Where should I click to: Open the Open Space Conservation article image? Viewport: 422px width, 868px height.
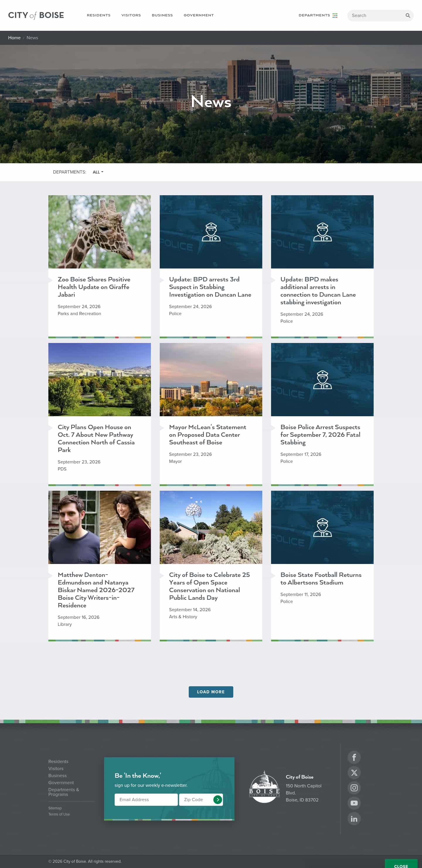(211, 527)
